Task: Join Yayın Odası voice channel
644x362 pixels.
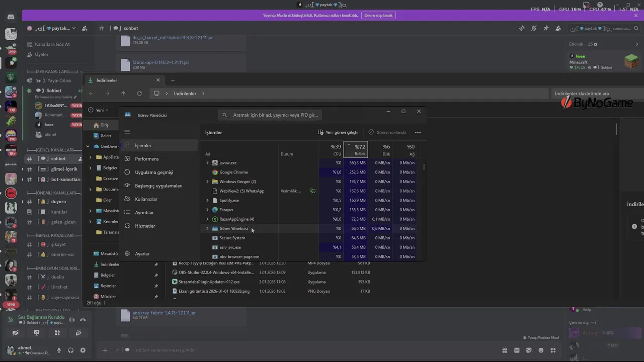Action: 54,80
